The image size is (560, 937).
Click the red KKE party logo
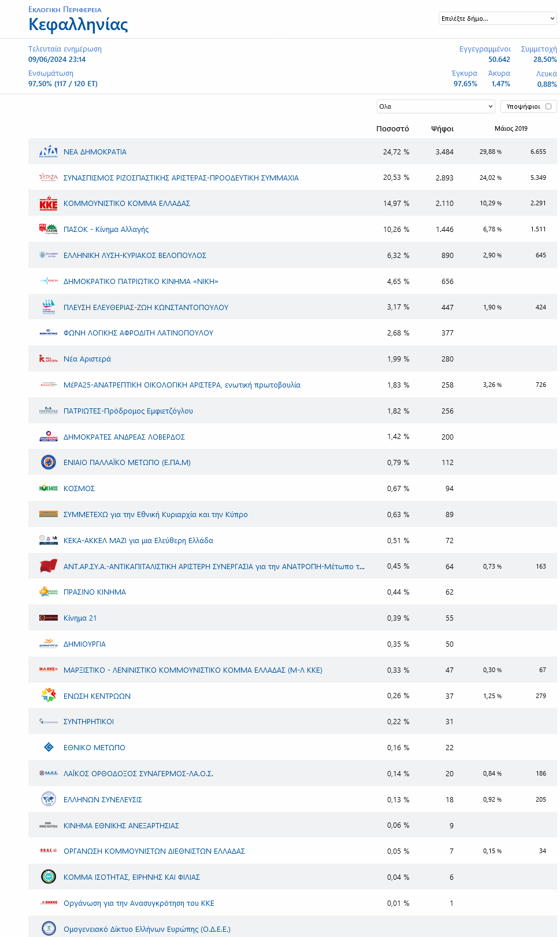[49, 204]
